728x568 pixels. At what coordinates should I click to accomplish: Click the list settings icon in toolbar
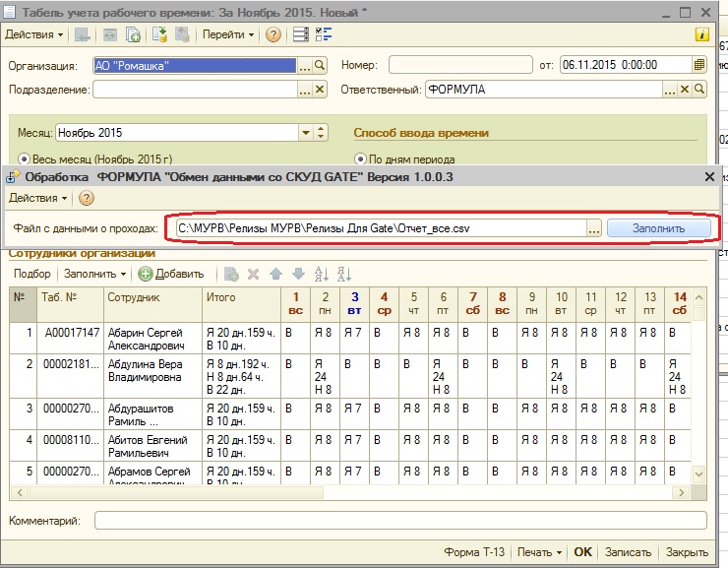(x=300, y=34)
